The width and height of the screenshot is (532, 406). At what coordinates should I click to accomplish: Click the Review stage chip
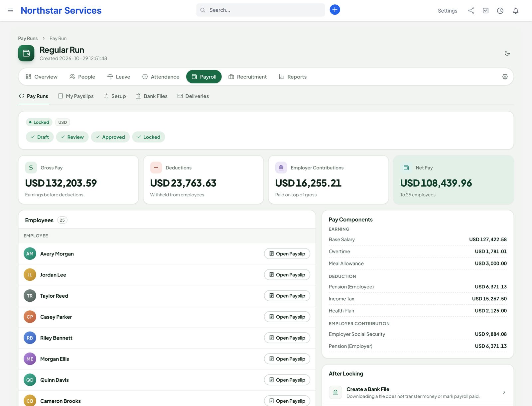click(72, 137)
